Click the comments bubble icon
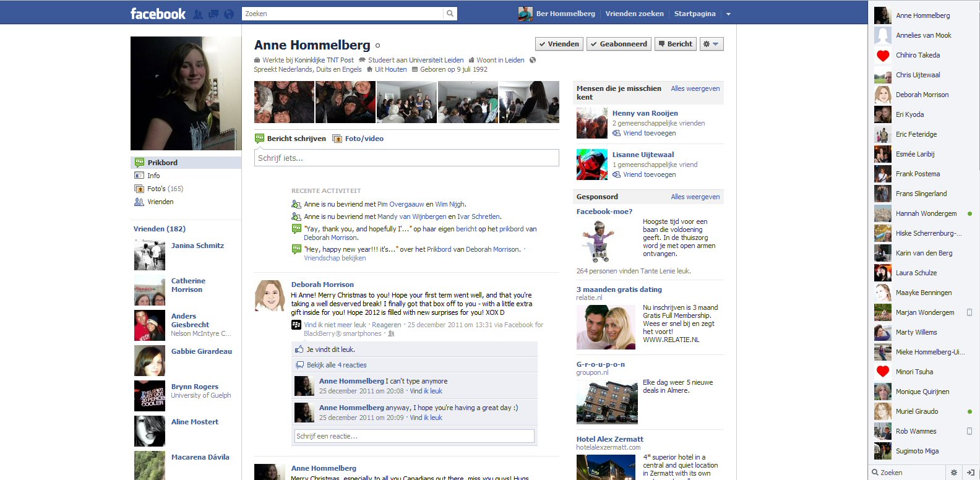 pos(299,365)
